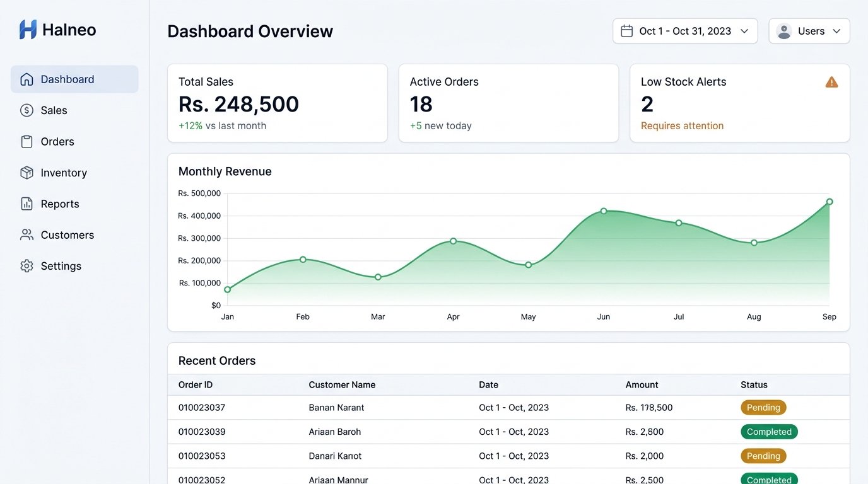The height and width of the screenshot is (484, 868).
Task: Click the Mar data point on chart
Action: pos(378,277)
